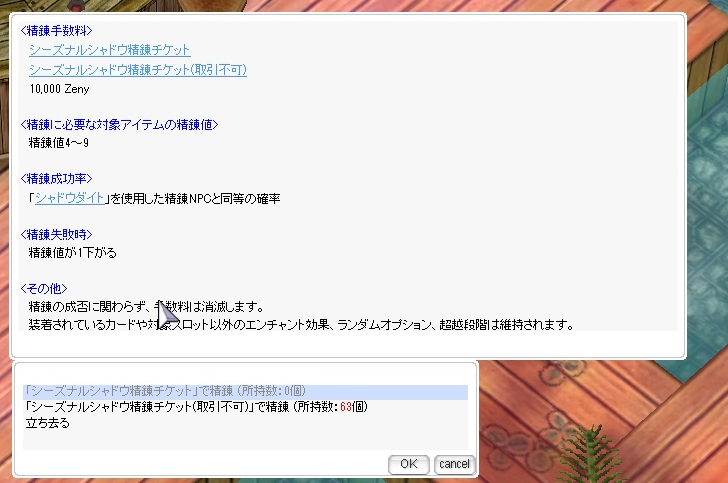Open the シャドウダイト item link

coord(70,198)
